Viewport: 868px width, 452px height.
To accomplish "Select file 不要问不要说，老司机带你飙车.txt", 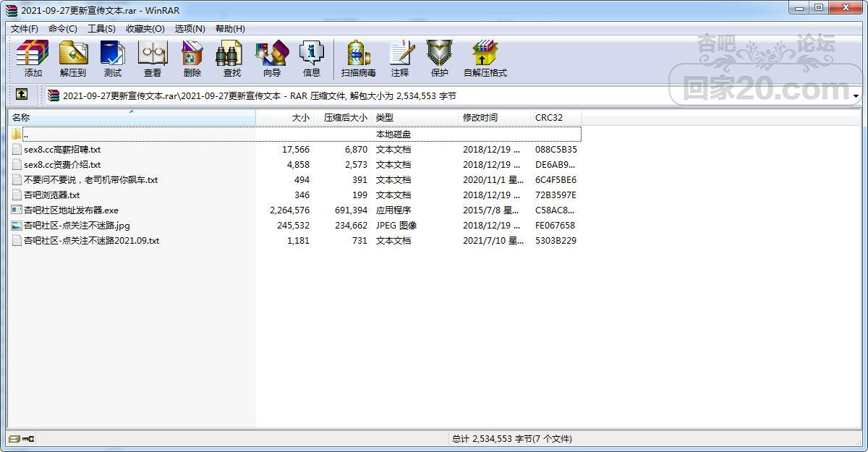I will tap(90, 180).
